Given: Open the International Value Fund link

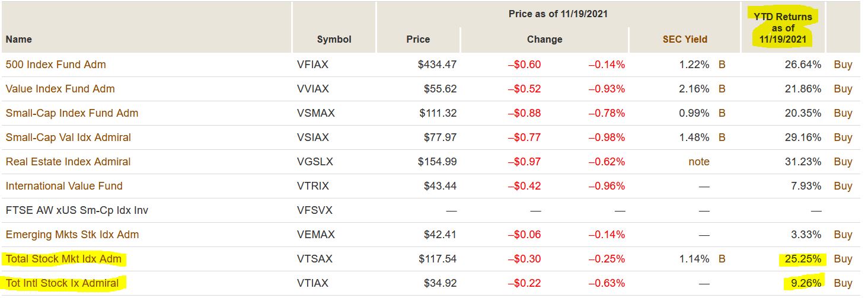Looking at the screenshot, I should (x=64, y=185).
